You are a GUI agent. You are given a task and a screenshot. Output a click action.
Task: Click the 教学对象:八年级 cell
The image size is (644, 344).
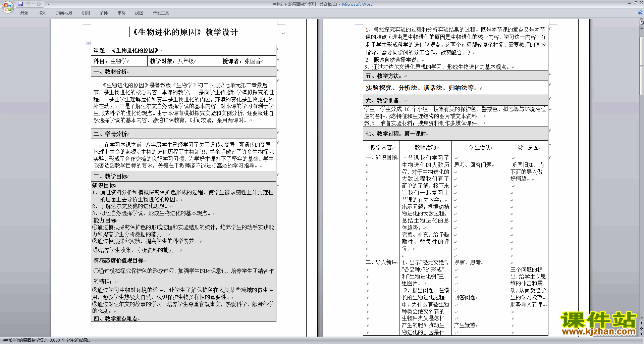point(183,61)
